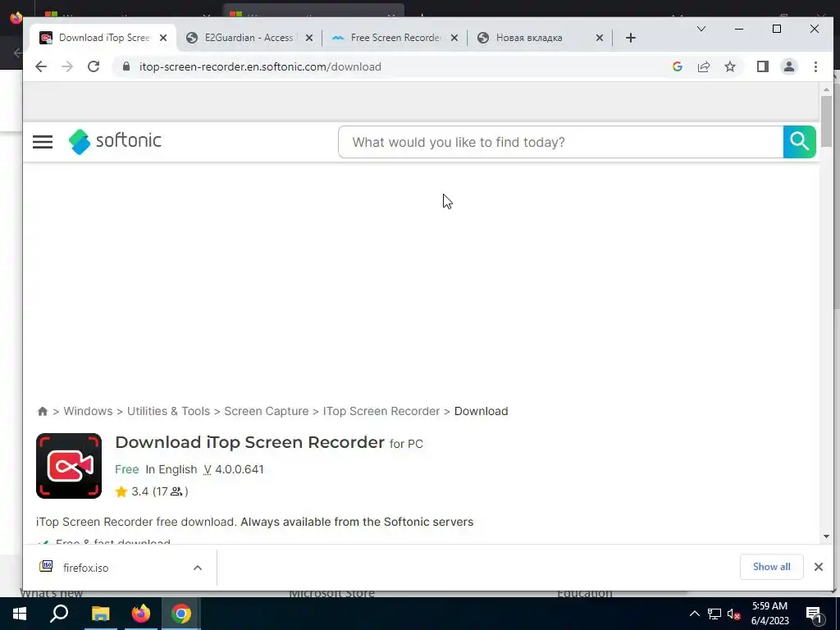Click the home breadcrumb icon
The image size is (840, 630).
click(x=43, y=412)
